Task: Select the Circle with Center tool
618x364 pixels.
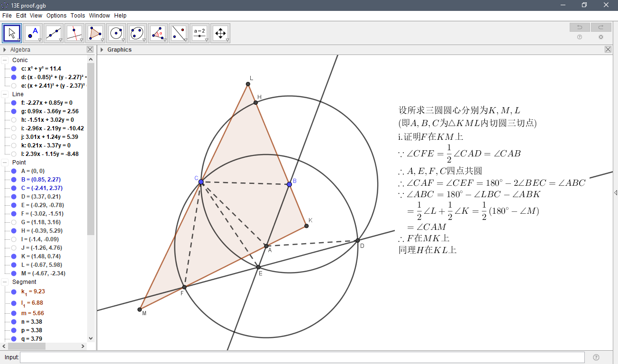Action: 116,33
